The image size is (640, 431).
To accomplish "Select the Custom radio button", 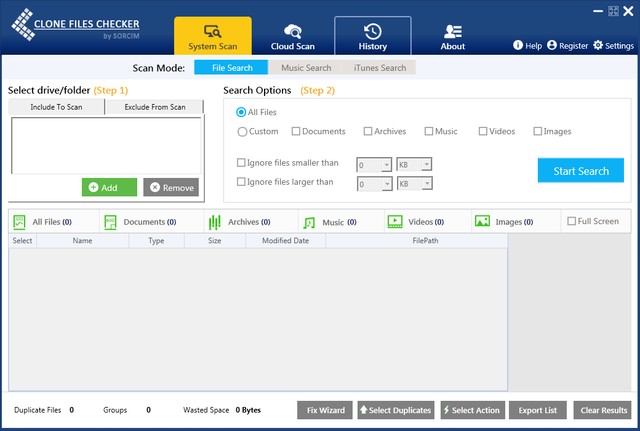I will point(242,131).
